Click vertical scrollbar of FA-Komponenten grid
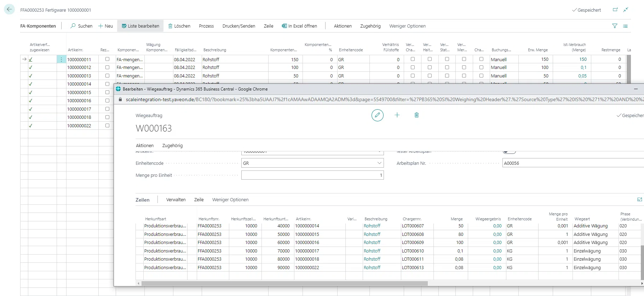The image size is (644, 296). pyautogui.click(x=628, y=69)
